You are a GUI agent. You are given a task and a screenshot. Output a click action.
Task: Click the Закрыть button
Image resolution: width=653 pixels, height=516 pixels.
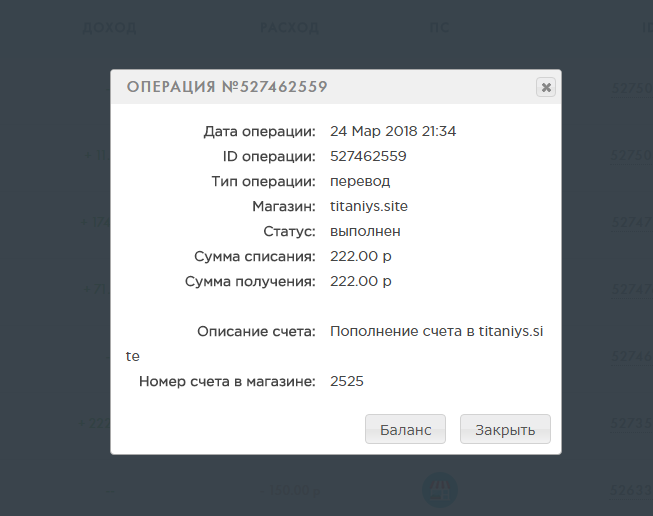(x=505, y=429)
